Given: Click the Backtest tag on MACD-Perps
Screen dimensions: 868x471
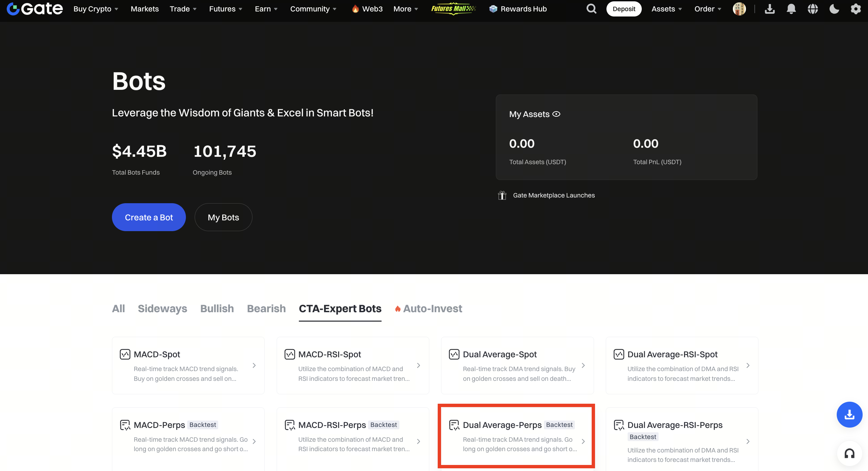Looking at the screenshot, I should click(x=202, y=425).
